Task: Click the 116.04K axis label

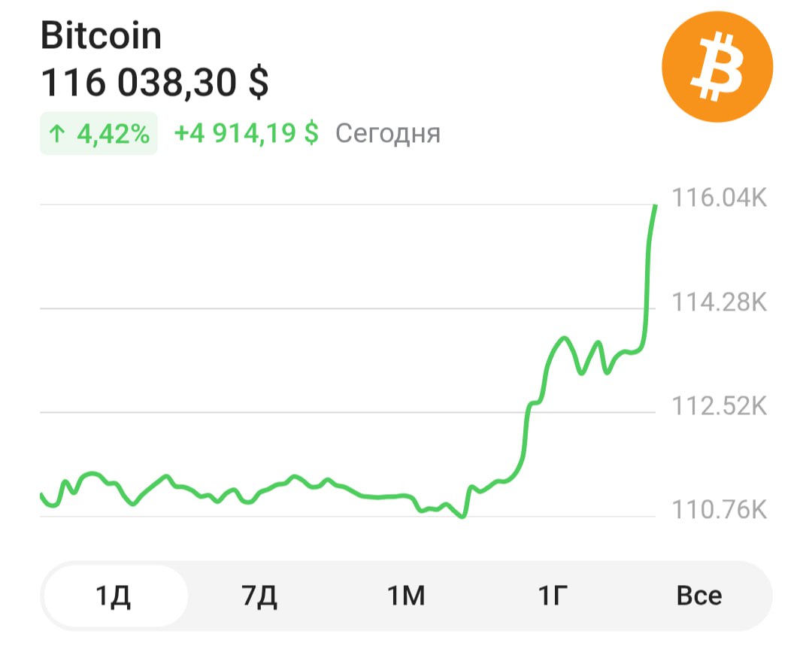Action: [x=718, y=199]
